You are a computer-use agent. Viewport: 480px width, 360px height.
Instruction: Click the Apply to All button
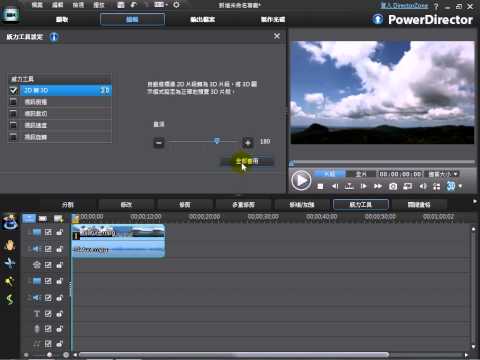click(247, 161)
